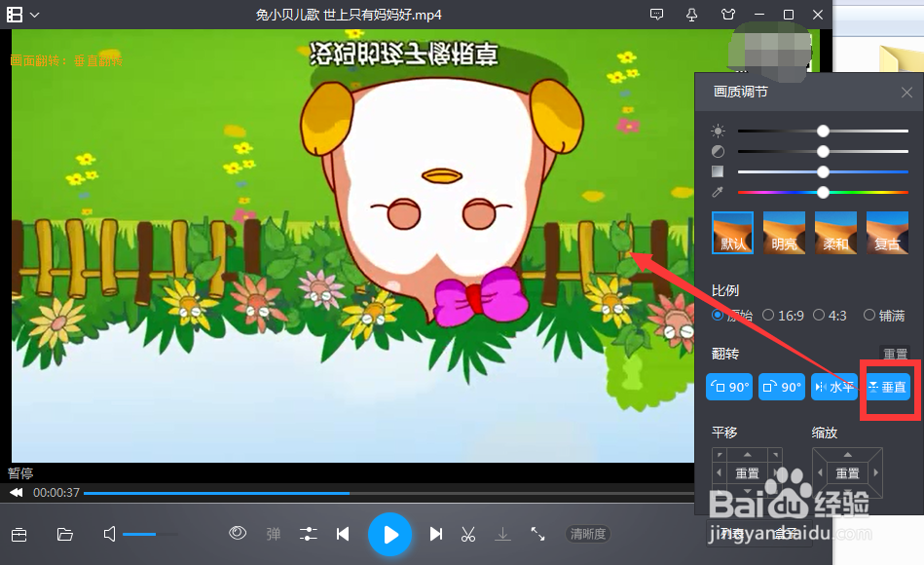924x565 pixels.
Task: Select the 明亮 preset thumbnail
Action: 785,233
